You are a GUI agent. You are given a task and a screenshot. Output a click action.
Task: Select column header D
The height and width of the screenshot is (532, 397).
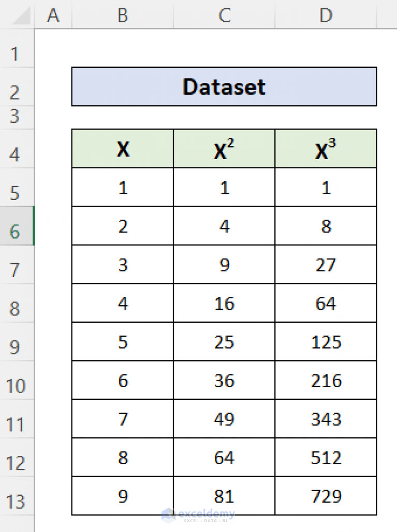326,16
